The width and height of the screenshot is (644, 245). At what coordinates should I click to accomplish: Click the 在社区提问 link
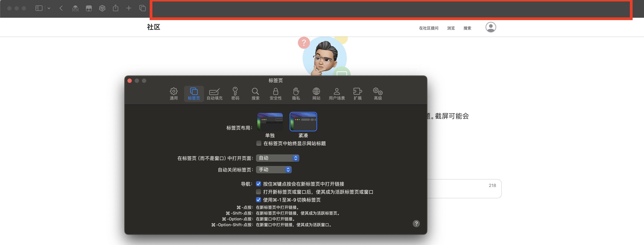click(428, 28)
